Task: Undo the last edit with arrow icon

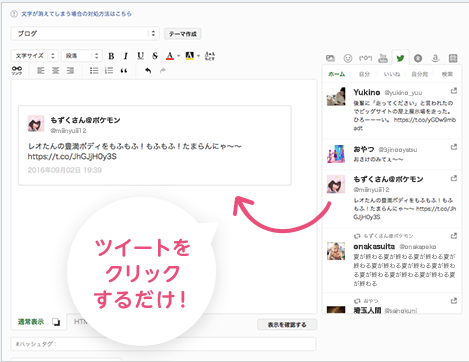Action: tap(148, 71)
